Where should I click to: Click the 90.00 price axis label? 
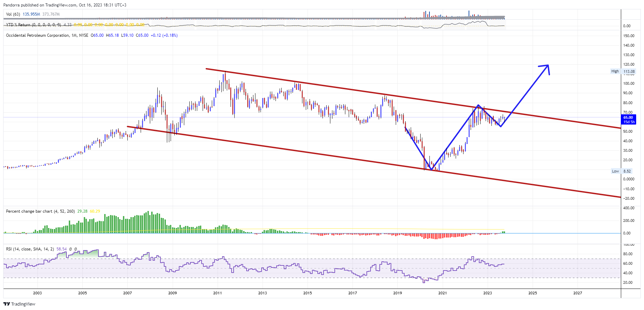[629, 93]
